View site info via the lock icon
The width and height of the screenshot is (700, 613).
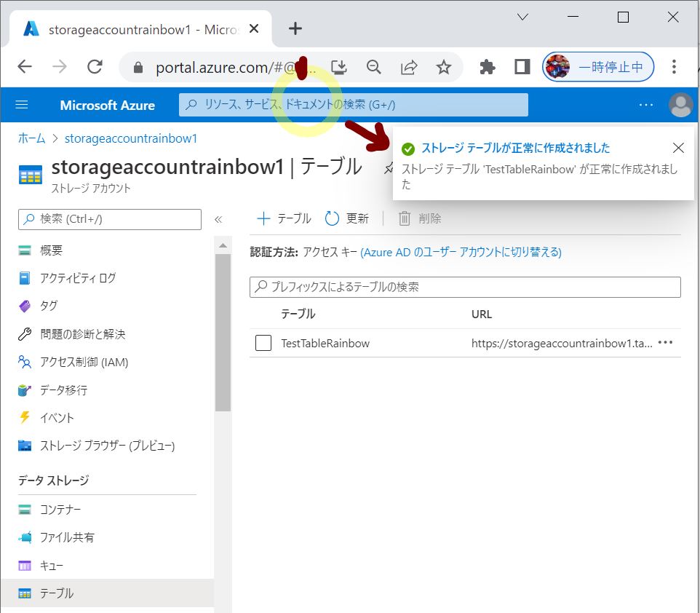point(138,68)
